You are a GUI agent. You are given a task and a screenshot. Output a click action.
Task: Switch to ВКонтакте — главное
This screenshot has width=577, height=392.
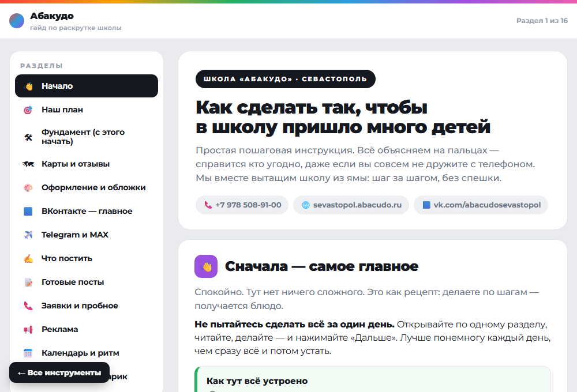click(x=87, y=211)
